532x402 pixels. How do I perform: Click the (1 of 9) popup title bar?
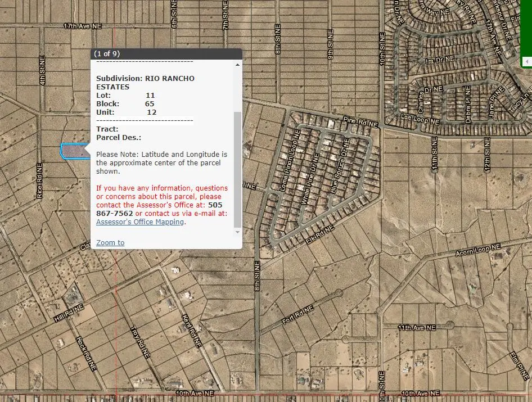tap(166, 53)
